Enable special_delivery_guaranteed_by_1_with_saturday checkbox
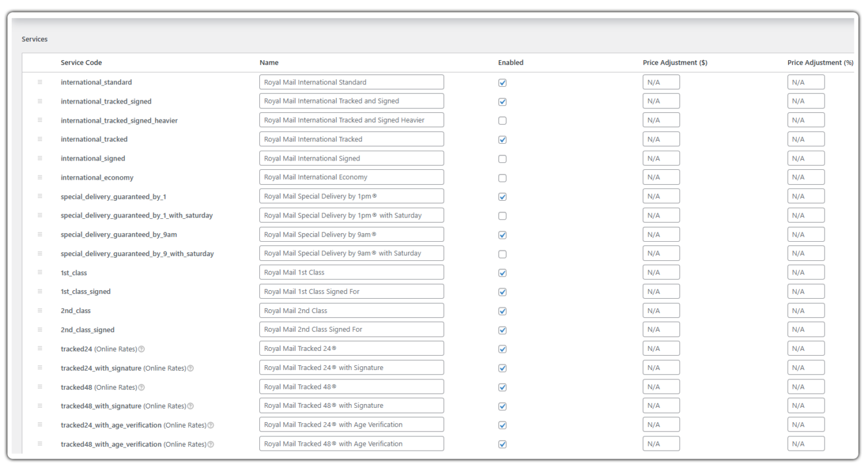 pyautogui.click(x=502, y=216)
